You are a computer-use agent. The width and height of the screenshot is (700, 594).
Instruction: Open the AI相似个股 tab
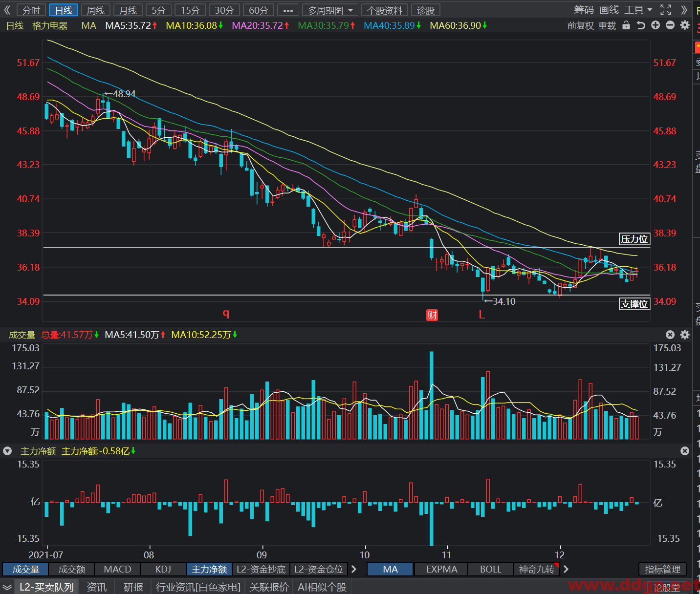322,587
